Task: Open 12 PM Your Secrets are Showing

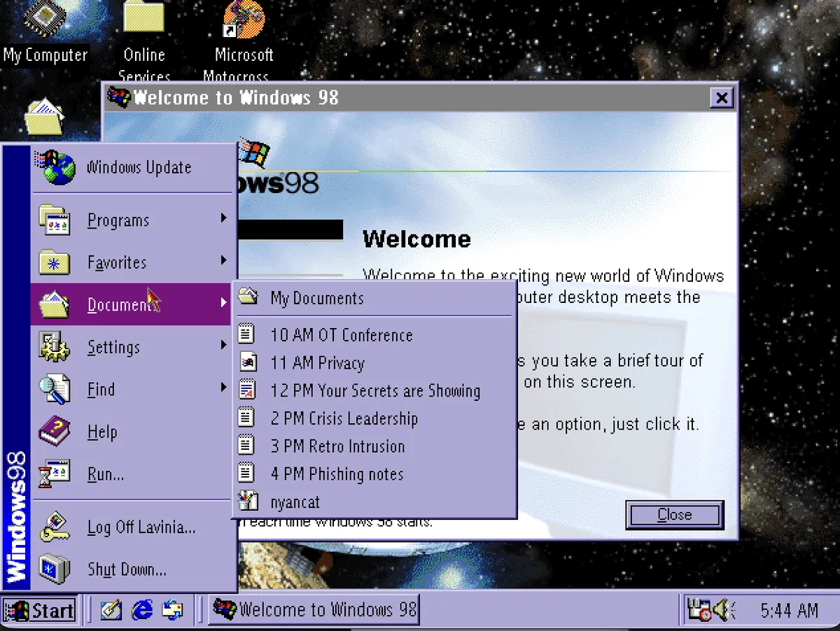Action: (374, 390)
